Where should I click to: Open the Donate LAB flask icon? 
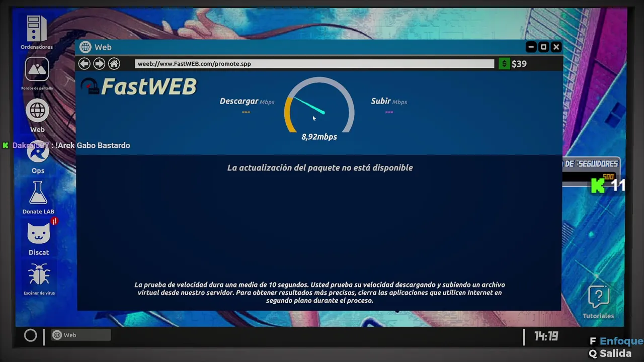[x=38, y=198]
